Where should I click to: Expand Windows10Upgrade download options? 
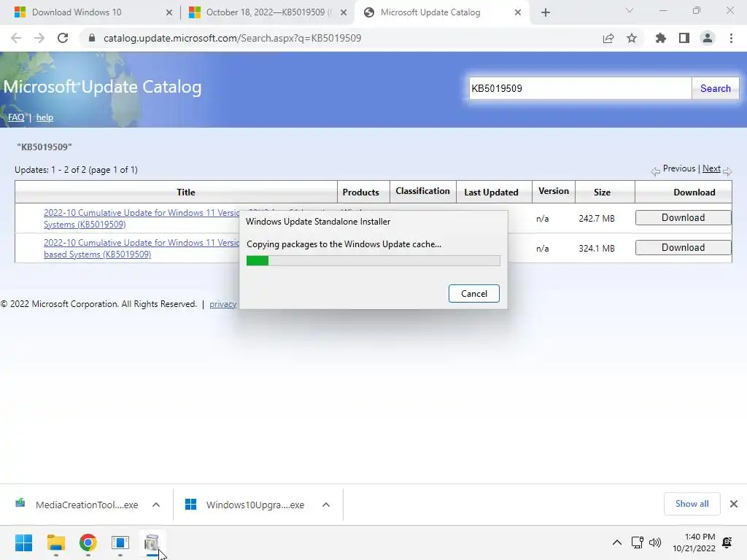[x=326, y=505]
